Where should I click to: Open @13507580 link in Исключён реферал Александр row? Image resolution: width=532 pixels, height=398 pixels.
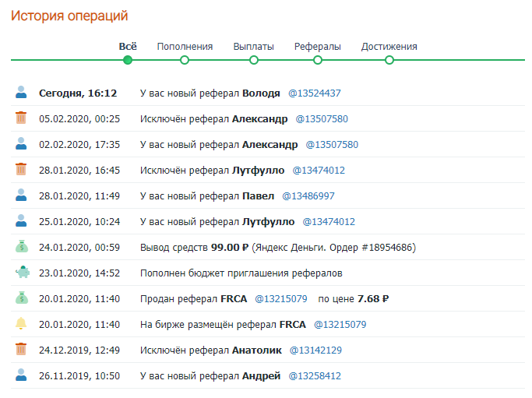pos(322,118)
